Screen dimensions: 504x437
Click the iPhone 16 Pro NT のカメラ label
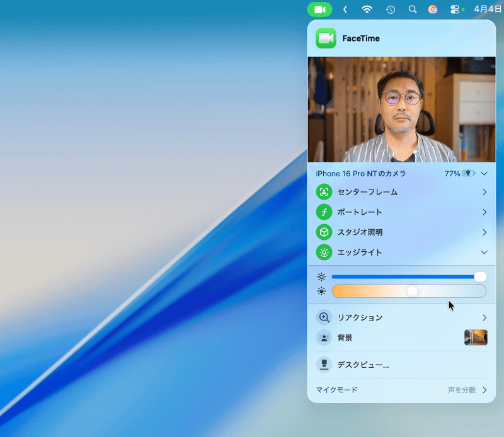tap(360, 174)
